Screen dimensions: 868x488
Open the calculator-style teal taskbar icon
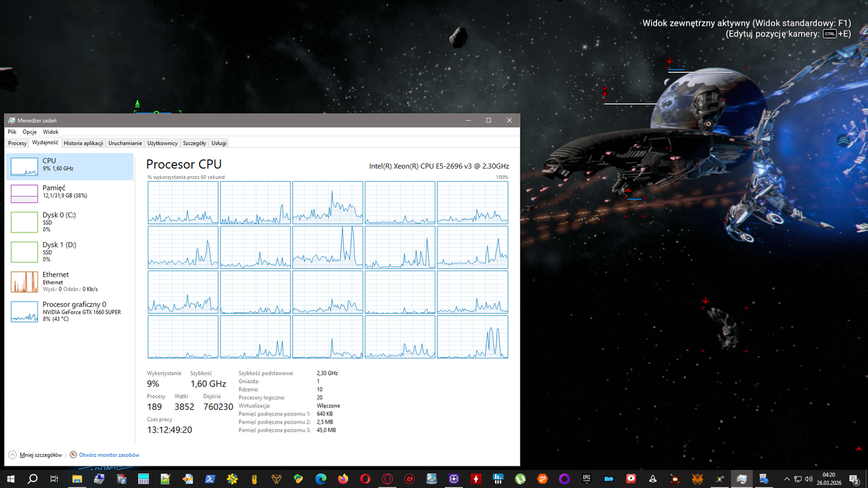pyautogui.click(x=144, y=479)
